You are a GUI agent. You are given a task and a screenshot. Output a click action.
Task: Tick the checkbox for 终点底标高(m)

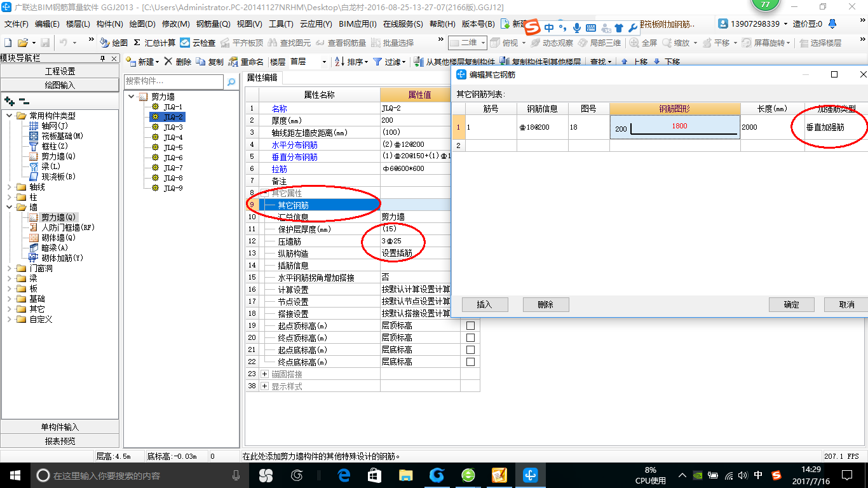click(x=470, y=362)
